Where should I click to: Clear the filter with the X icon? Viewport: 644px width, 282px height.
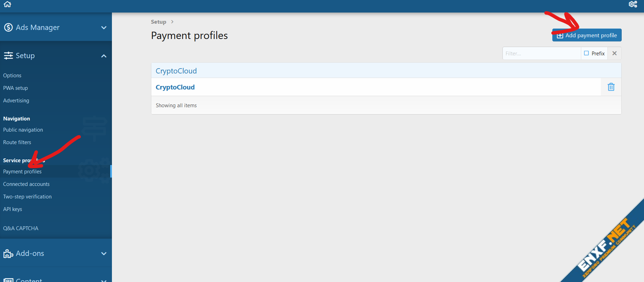(614, 53)
